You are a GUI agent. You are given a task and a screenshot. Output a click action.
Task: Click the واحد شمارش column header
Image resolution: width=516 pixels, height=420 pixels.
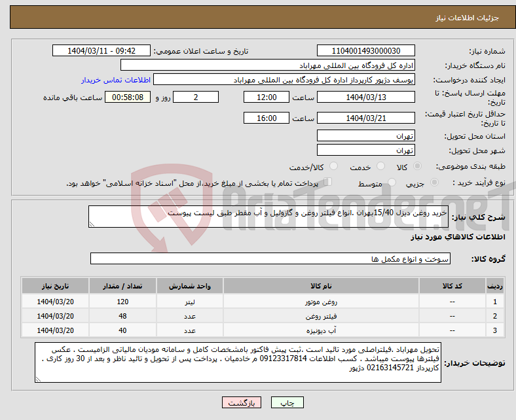190,286
